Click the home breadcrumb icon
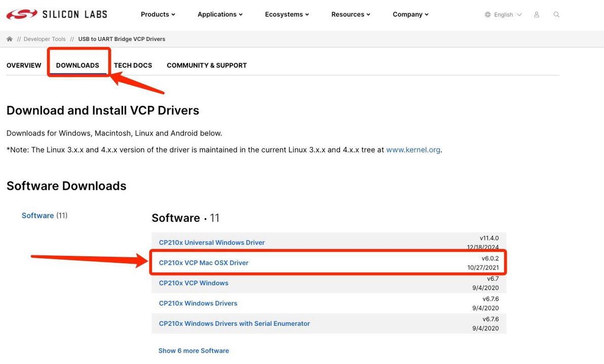 [x=10, y=39]
